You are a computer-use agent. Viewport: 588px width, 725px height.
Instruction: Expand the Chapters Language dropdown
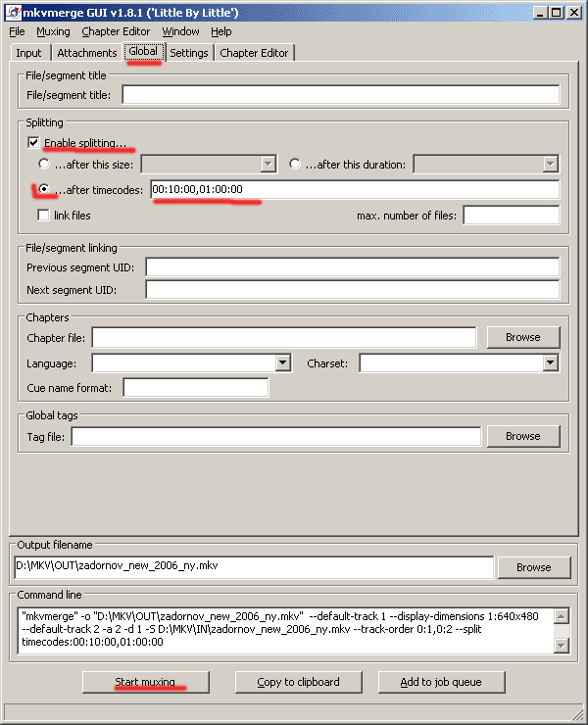click(282, 362)
